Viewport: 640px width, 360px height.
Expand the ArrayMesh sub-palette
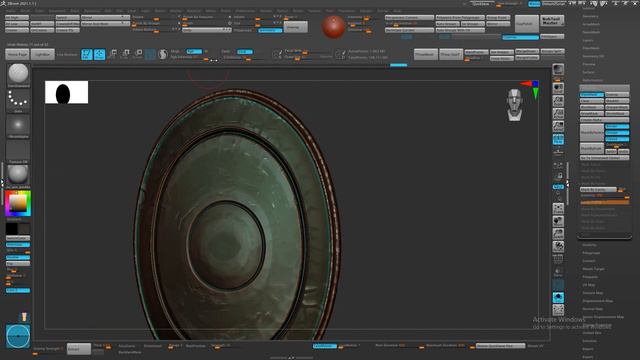pyautogui.click(x=591, y=24)
